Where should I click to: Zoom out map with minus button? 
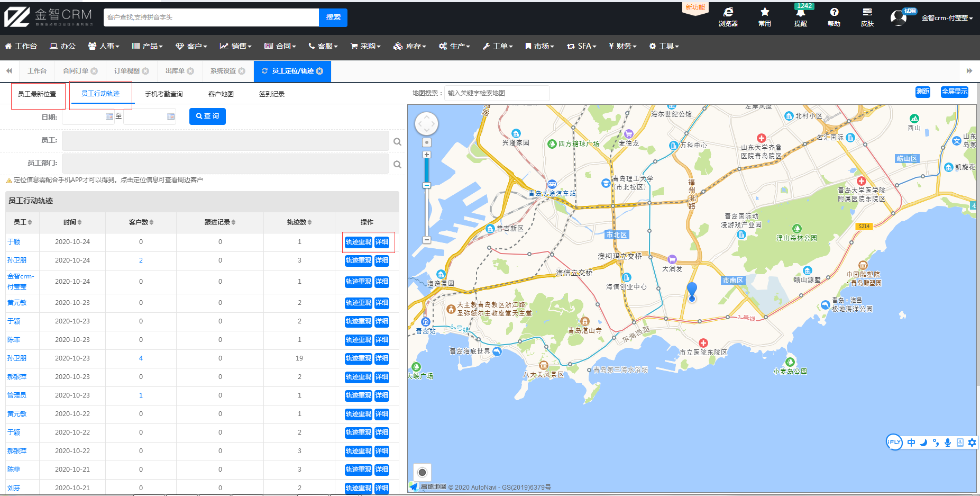tap(427, 240)
